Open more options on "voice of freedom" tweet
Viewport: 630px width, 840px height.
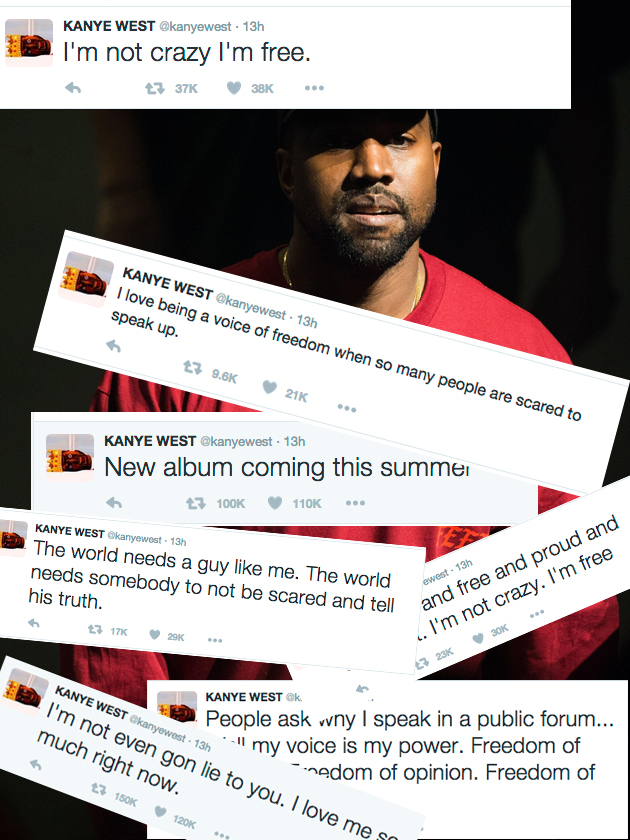(x=347, y=408)
